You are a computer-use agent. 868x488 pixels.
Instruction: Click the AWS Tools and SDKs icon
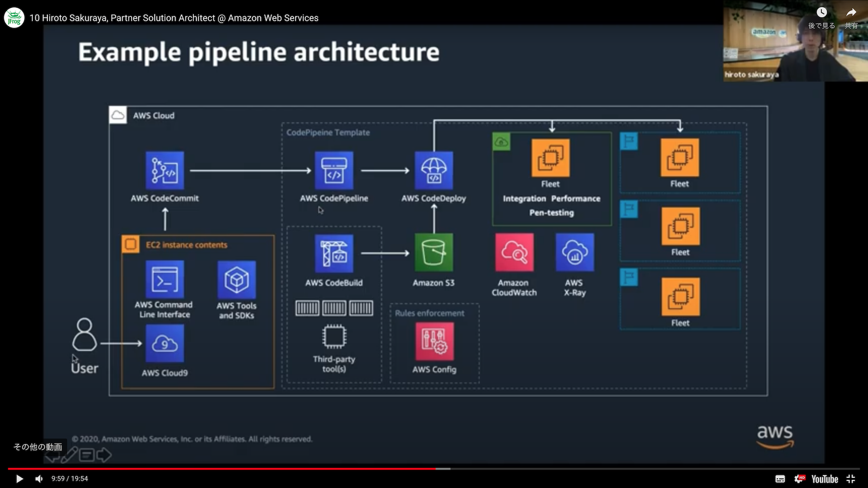click(x=237, y=280)
